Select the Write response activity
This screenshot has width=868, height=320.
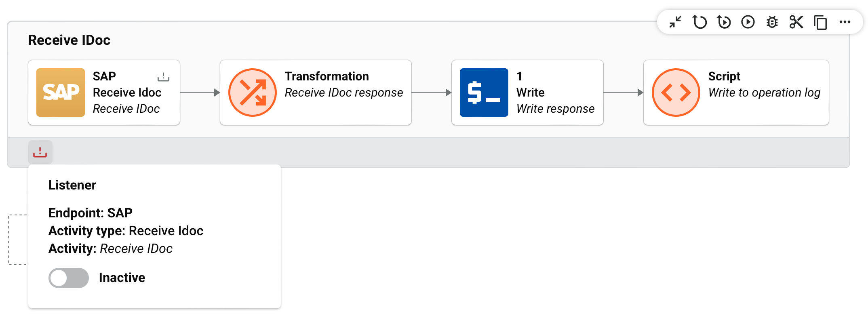tap(555, 108)
